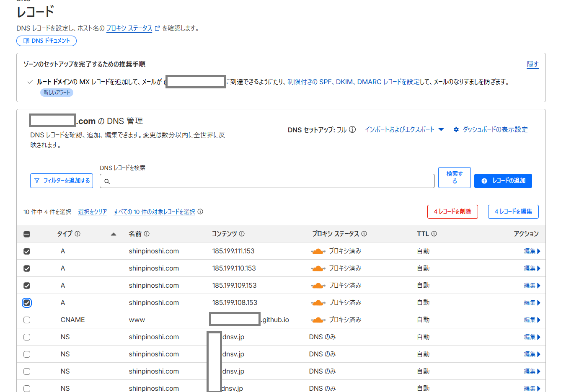Click the funnel filter icon
This screenshot has height=392, width=566.
(x=37, y=181)
